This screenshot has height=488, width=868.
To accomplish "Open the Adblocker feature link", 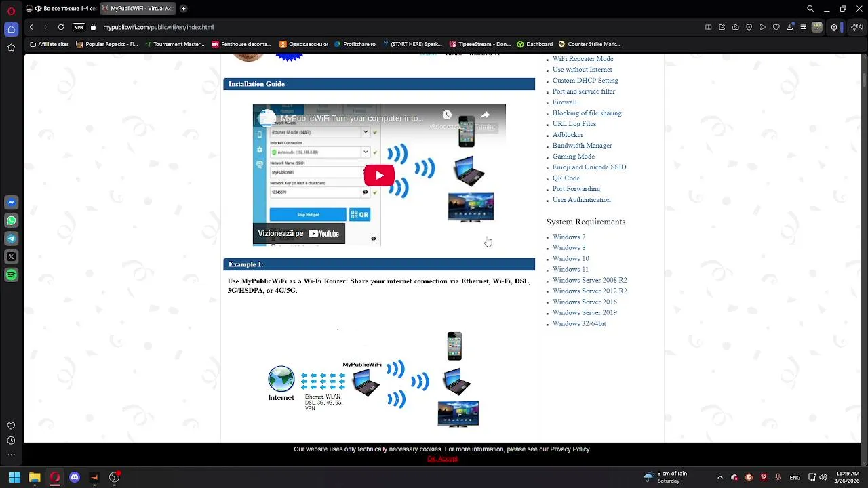I will coord(568,135).
